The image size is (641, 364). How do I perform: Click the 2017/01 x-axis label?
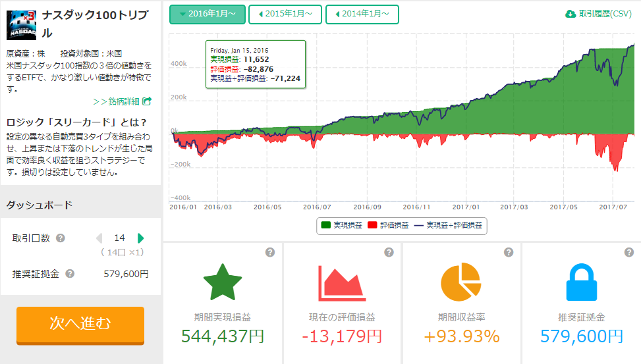tap(466, 207)
